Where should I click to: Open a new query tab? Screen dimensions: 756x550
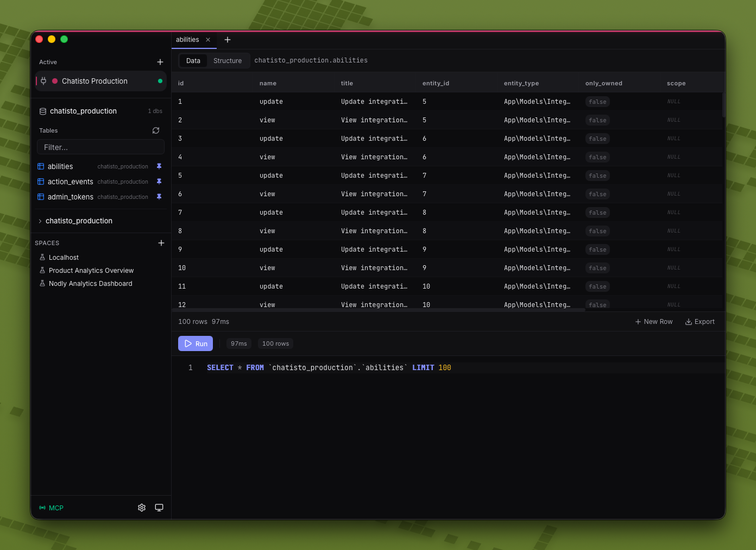coord(228,40)
